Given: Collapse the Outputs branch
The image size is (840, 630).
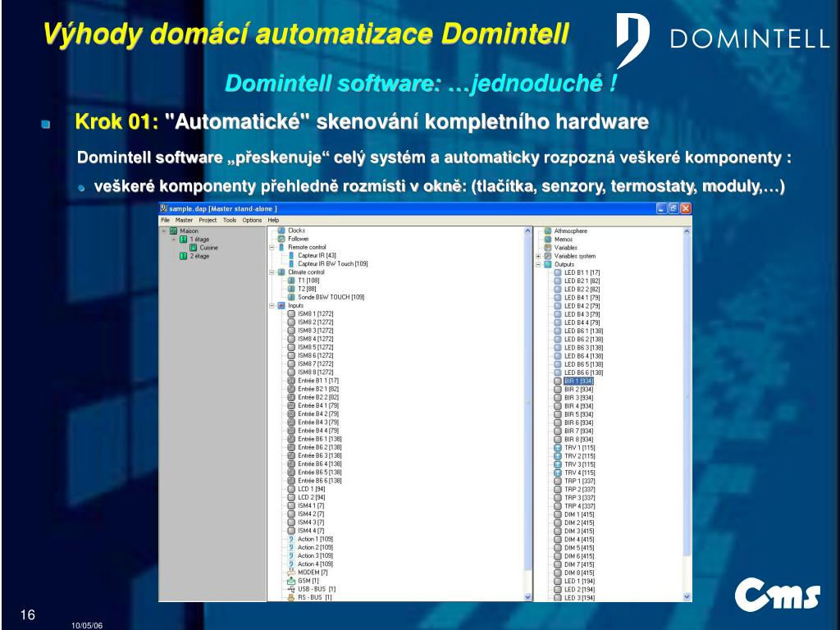Looking at the screenshot, I should 538,265.
